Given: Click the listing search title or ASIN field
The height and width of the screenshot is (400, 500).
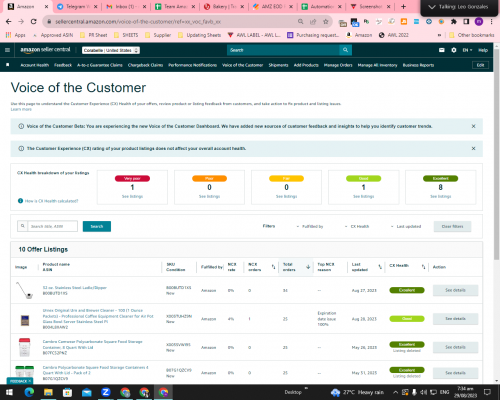Looking at the screenshot, I should click(x=52, y=226).
